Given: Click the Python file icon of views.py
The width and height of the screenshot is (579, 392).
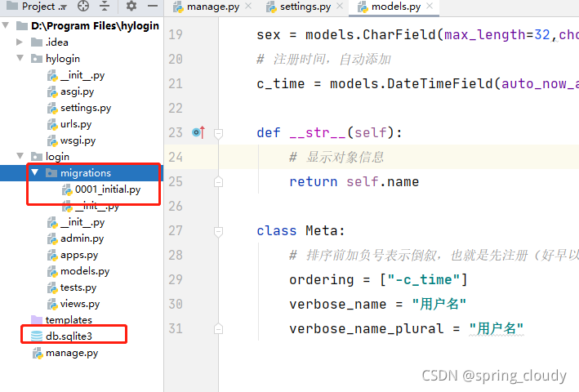Looking at the screenshot, I should tap(52, 304).
